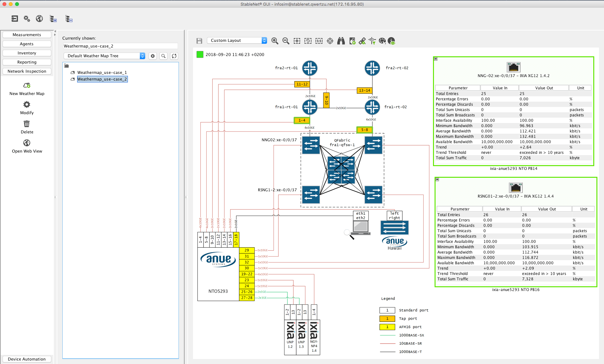The width and height of the screenshot is (604, 364).
Task: Click the logout arrow icon in top toolbar
Action: [14, 19]
